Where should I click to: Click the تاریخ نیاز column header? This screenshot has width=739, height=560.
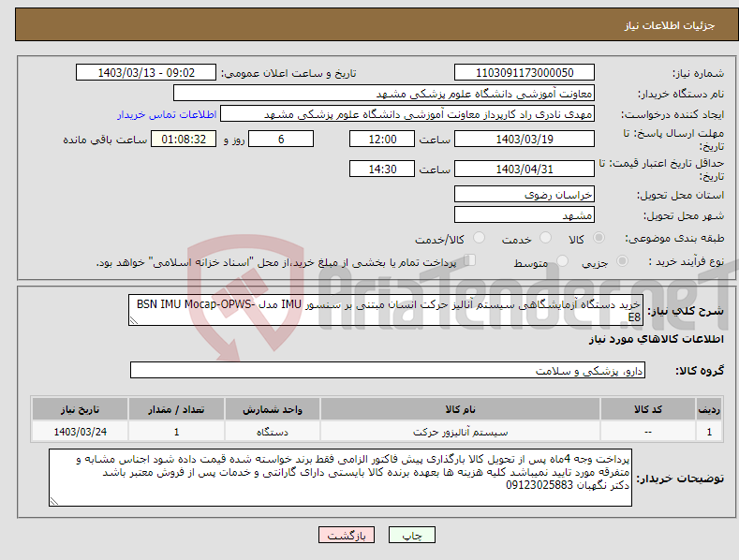coord(81,408)
